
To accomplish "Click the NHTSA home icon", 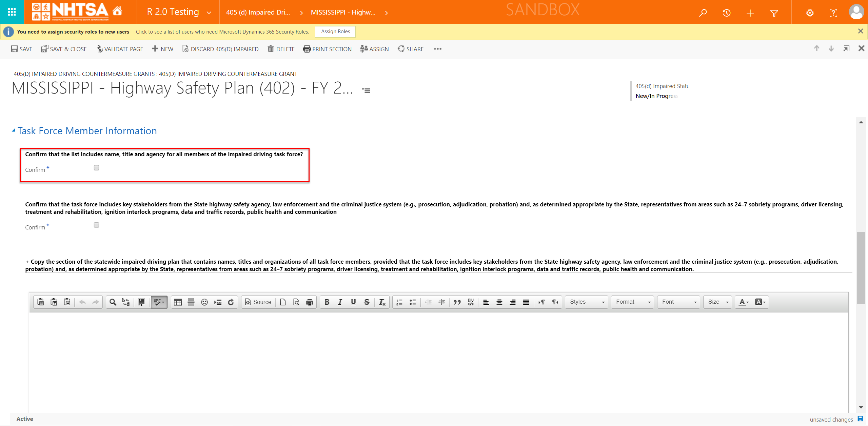I will tap(117, 11).
